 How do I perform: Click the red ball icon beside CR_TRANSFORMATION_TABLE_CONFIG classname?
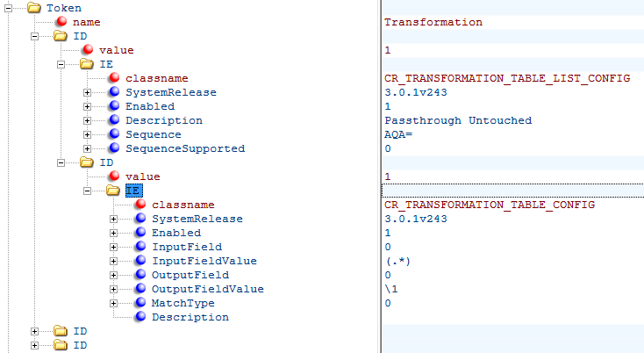[141, 204]
